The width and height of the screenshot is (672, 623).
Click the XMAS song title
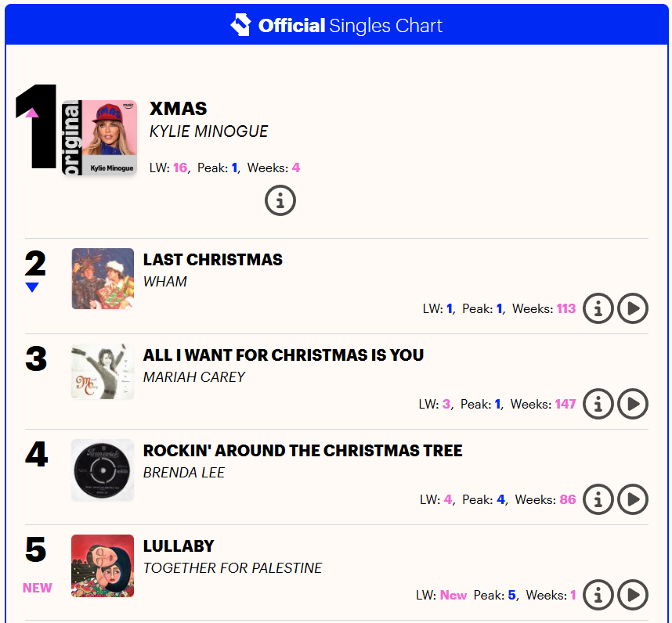pos(178,109)
